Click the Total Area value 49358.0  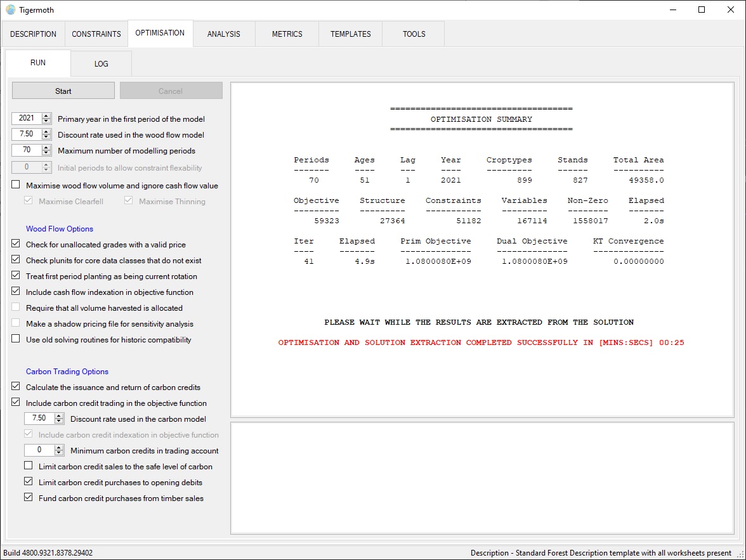[x=646, y=180]
